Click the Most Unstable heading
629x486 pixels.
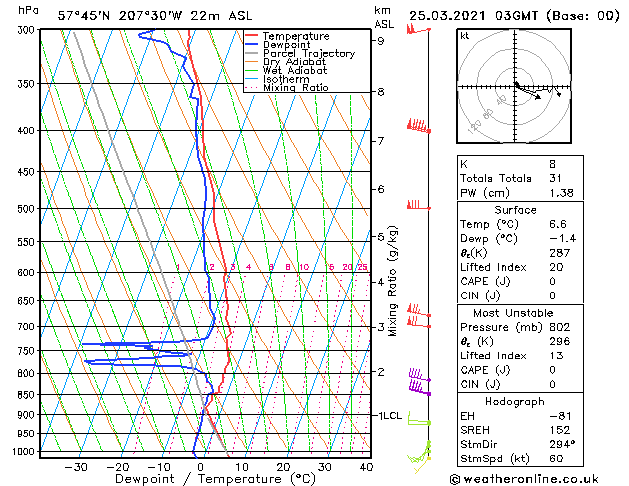513,313
